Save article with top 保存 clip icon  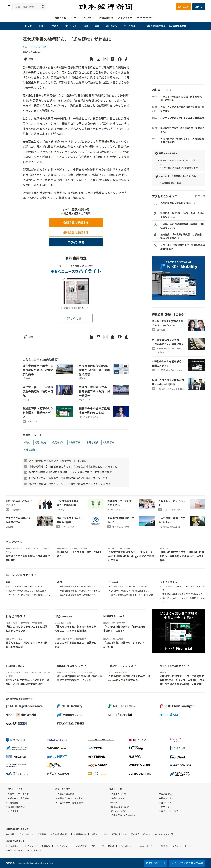pos(28,59)
